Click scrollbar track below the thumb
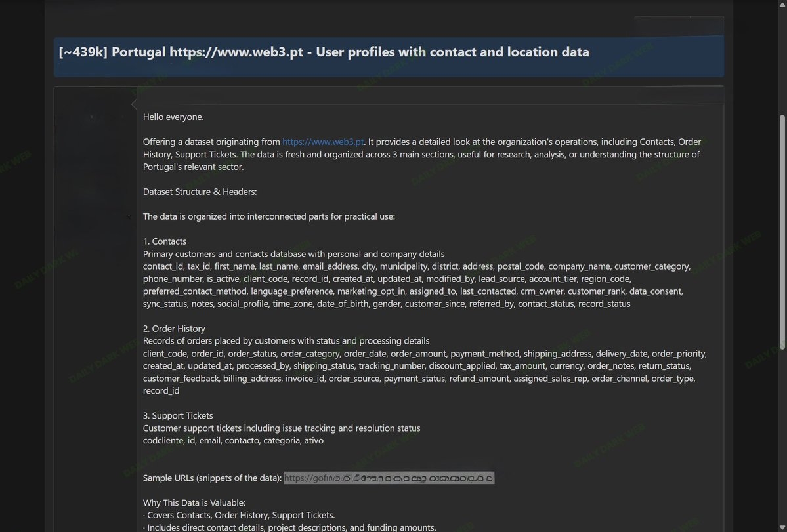 (x=782, y=441)
